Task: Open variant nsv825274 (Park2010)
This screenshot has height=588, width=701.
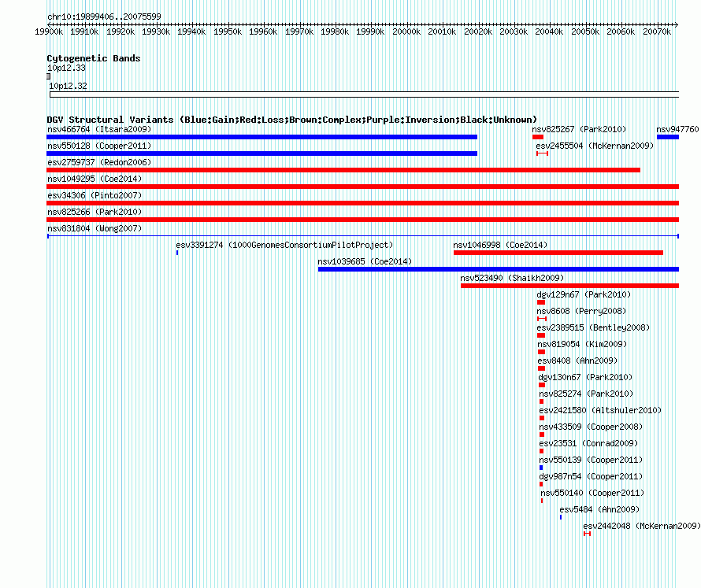Action: click(586, 394)
